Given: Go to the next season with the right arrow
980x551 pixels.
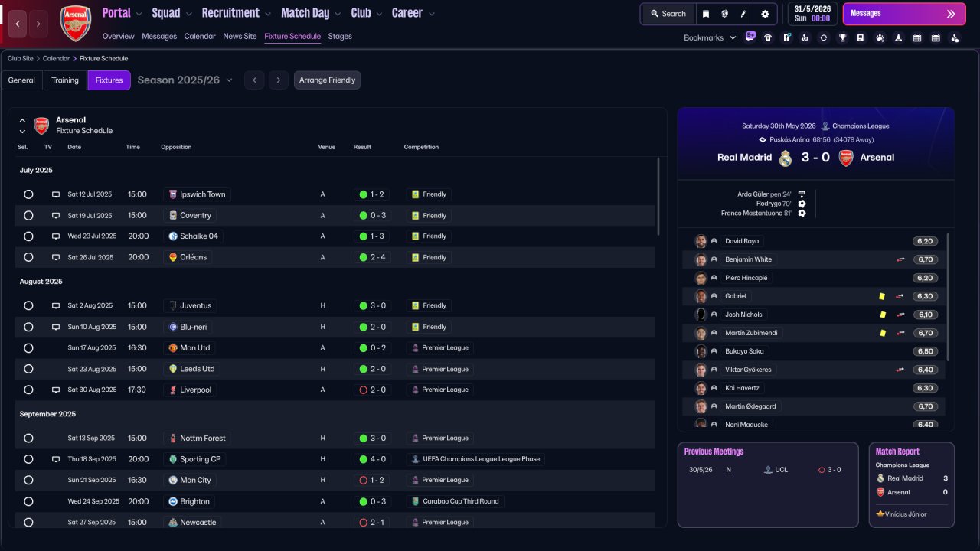Looking at the screenshot, I should click(x=279, y=80).
